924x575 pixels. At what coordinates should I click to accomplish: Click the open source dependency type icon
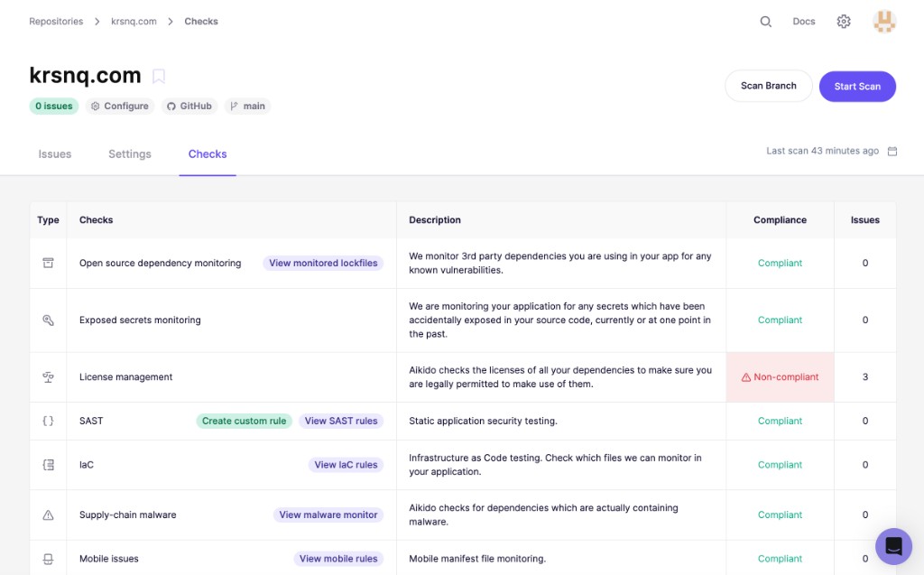point(49,263)
